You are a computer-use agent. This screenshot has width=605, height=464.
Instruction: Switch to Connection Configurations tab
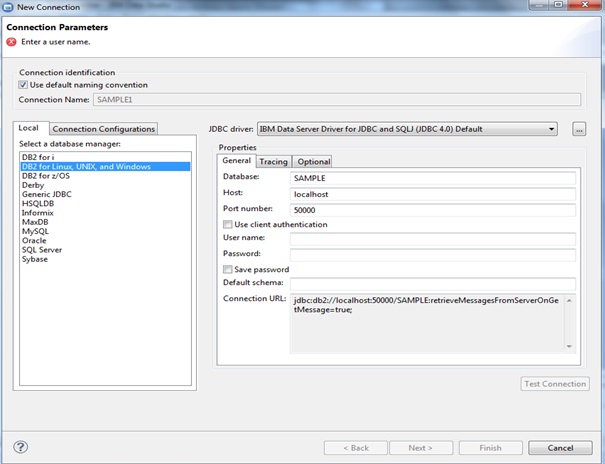[104, 129]
